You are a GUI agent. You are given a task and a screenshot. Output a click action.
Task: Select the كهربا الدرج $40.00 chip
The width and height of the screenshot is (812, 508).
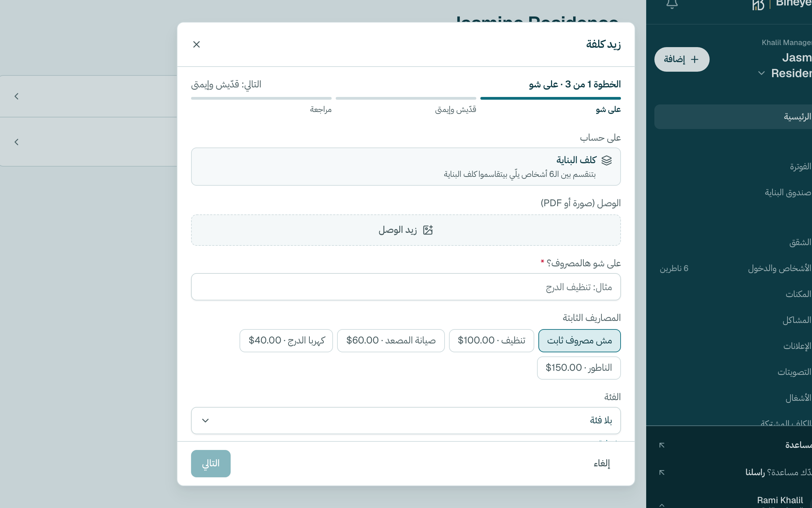(286, 340)
